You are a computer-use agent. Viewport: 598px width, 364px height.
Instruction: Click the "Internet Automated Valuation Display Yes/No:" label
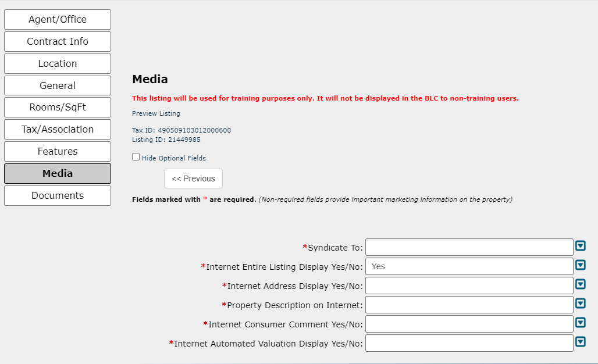point(266,344)
